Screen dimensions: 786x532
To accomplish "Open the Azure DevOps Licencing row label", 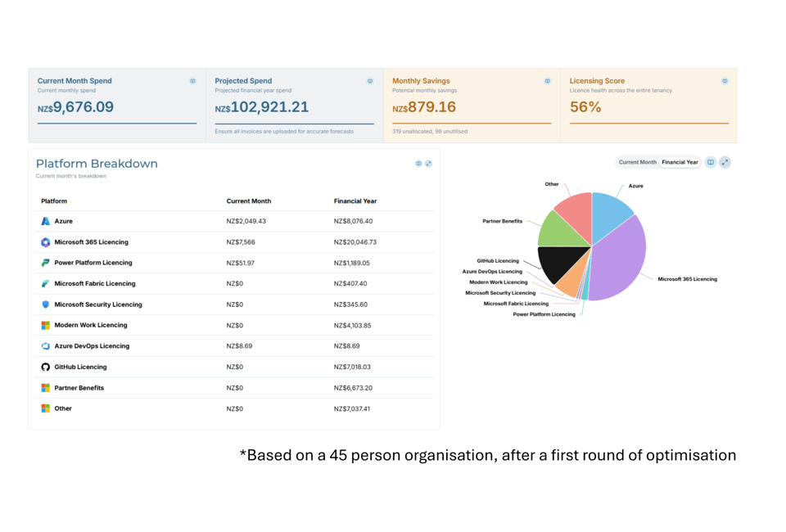I will coord(92,346).
